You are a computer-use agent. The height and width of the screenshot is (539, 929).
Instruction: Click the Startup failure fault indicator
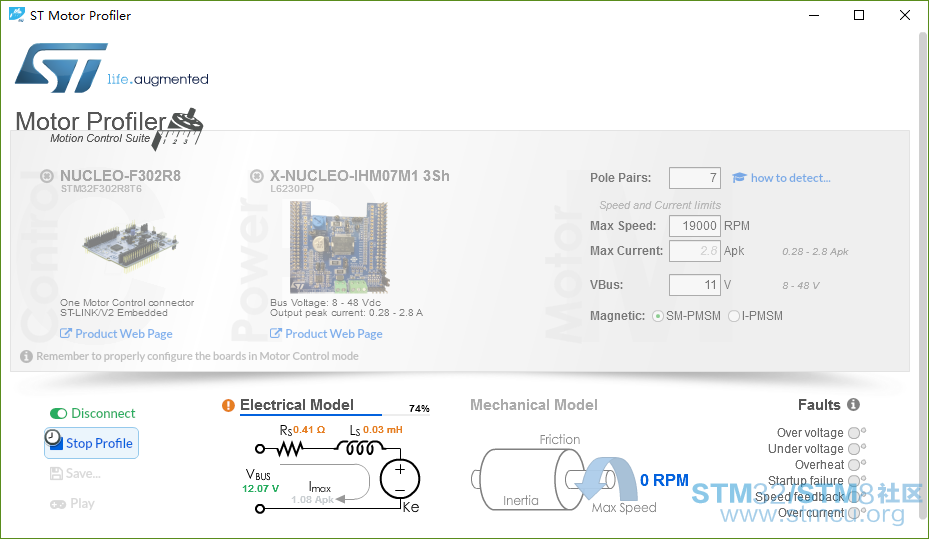pos(854,480)
